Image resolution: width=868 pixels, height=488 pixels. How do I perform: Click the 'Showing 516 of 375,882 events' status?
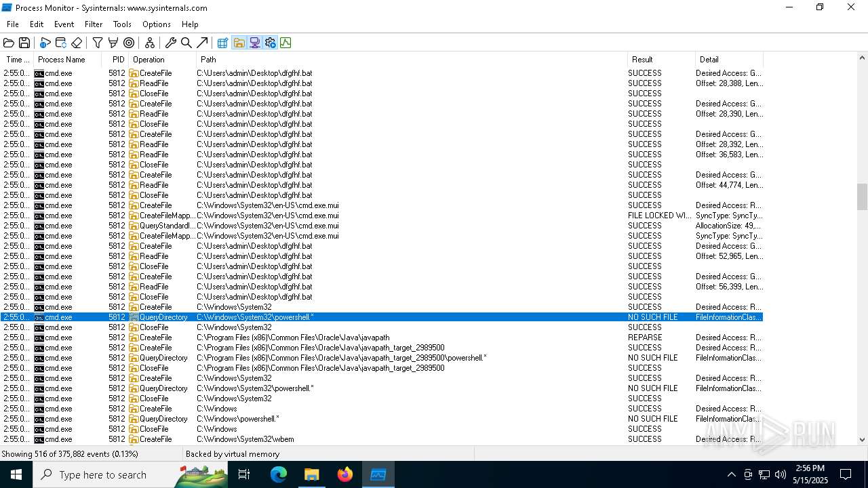click(70, 454)
